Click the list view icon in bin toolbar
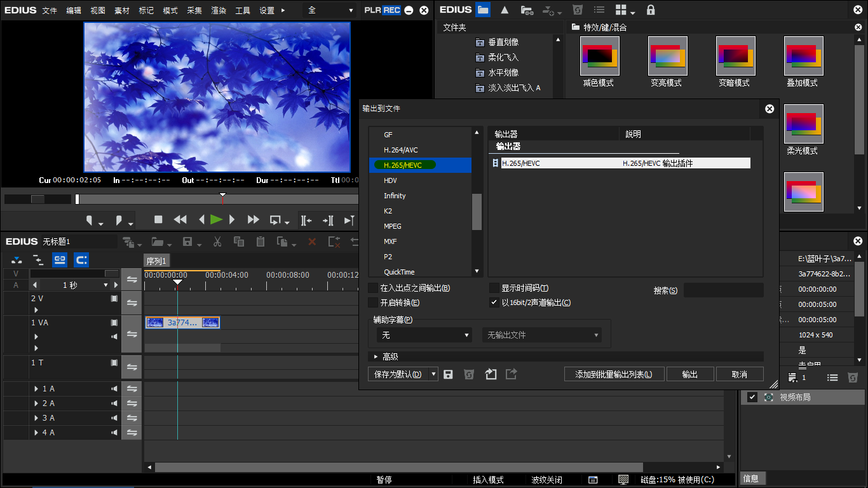868x488 pixels. pos(599,10)
